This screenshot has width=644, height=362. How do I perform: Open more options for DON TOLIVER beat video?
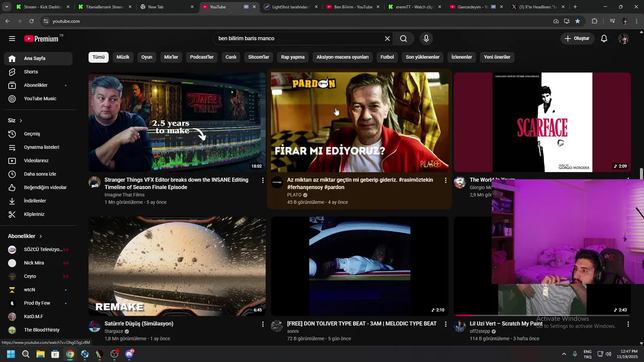445,324
